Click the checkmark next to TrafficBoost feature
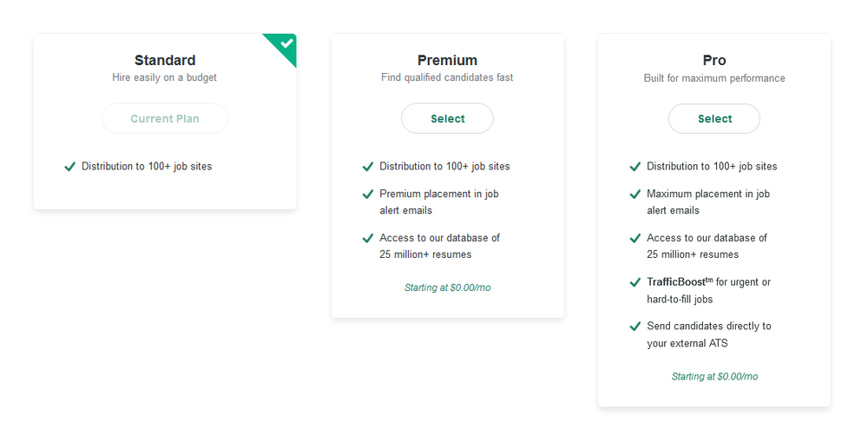 (x=635, y=282)
